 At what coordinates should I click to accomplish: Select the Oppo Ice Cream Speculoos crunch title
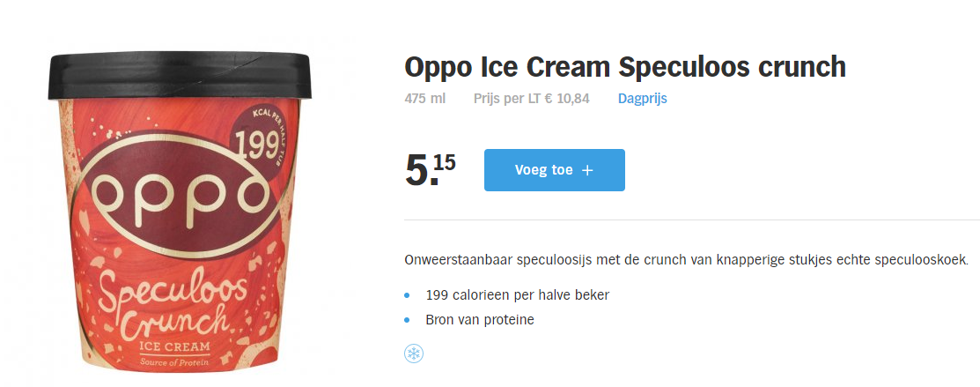tap(624, 67)
